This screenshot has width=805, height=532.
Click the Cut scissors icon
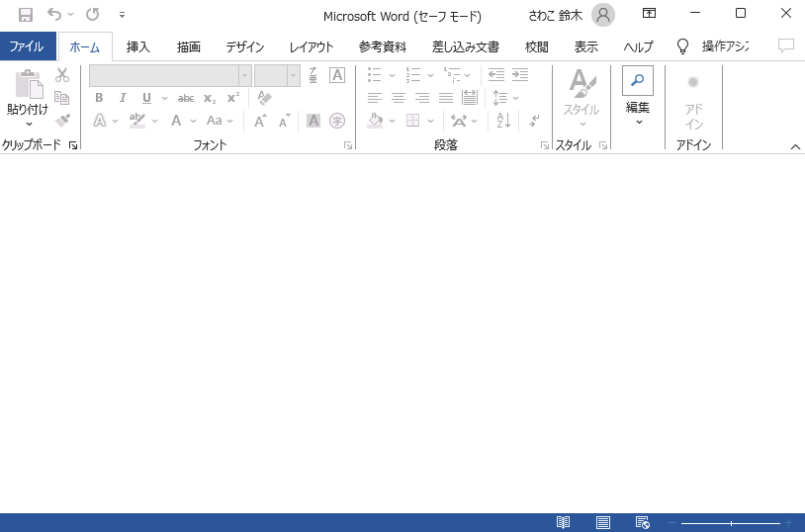tap(62, 75)
